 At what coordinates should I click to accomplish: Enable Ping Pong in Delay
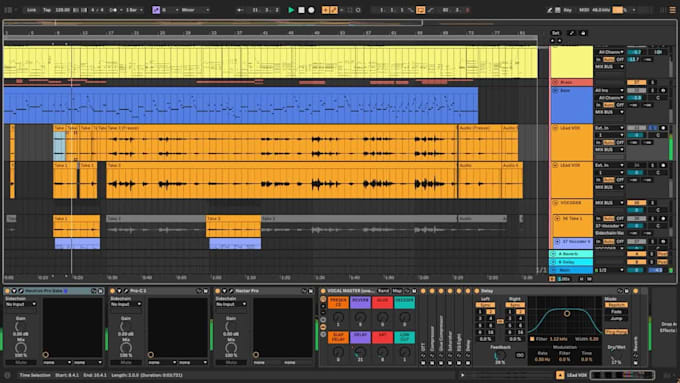point(616,332)
